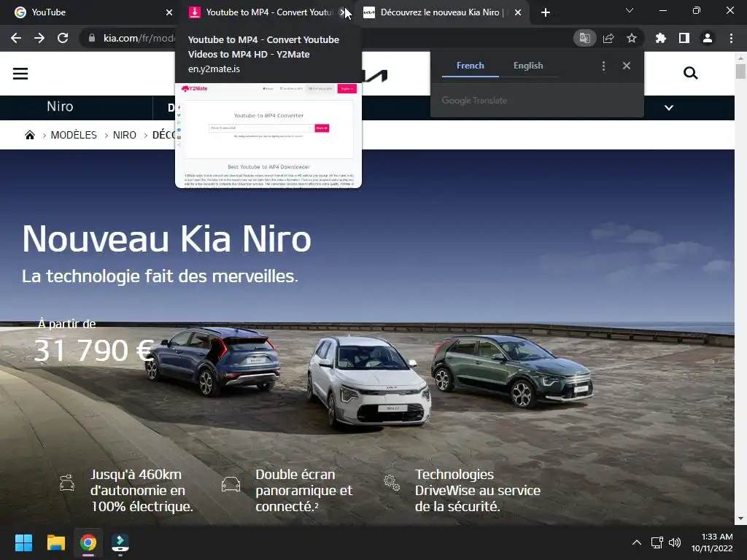Show hidden system tray icons
The height and width of the screenshot is (560, 747).
636,542
